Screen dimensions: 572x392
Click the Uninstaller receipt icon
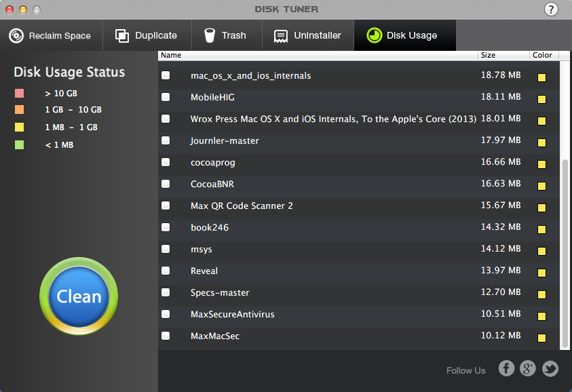[x=280, y=36]
